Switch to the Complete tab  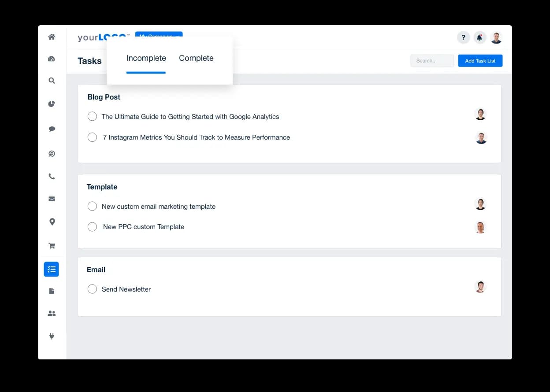pos(196,58)
